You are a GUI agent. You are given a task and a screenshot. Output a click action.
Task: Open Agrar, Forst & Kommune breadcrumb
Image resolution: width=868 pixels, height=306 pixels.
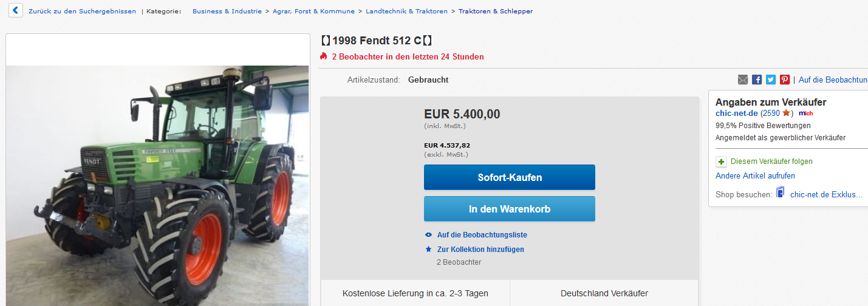click(x=314, y=12)
